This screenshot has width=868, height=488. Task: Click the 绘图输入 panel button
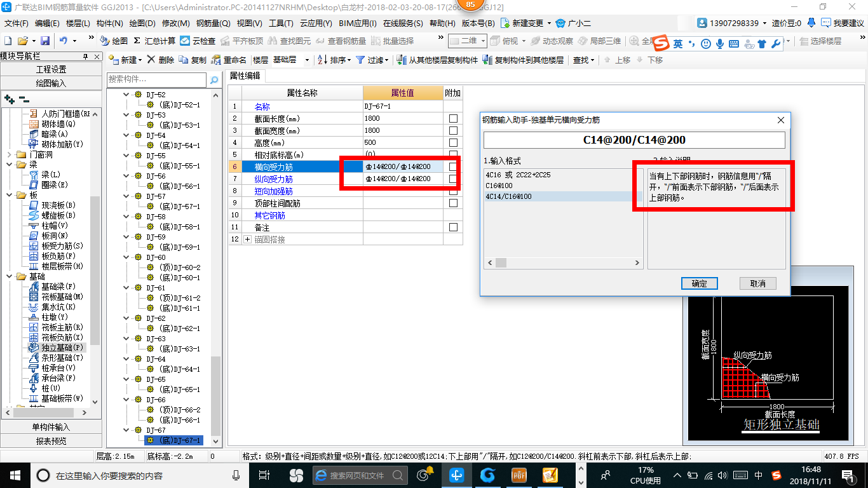point(51,83)
